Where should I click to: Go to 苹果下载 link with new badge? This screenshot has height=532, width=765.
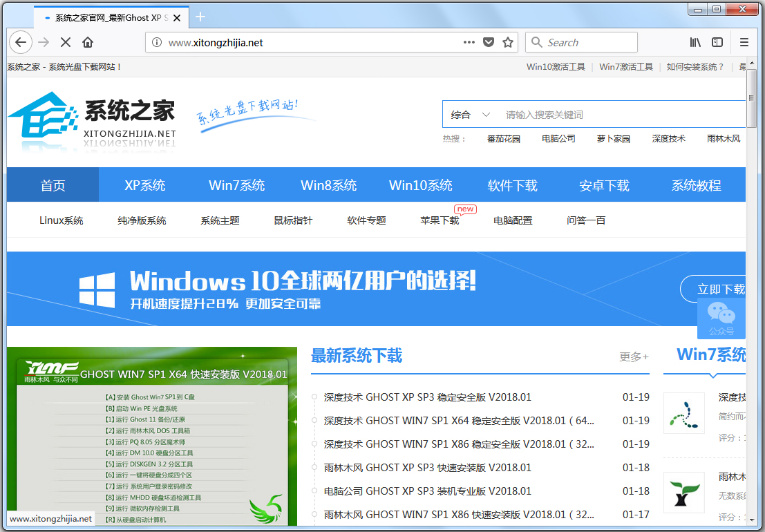click(440, 220)
